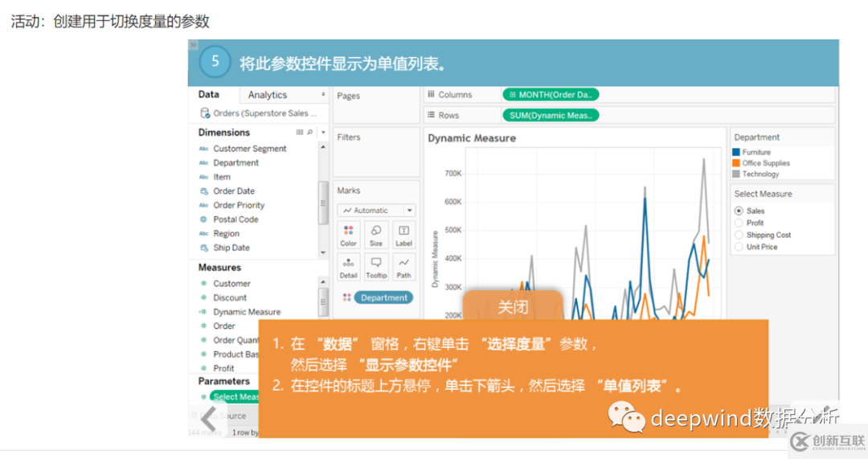Click the orange 关闭 close button

click(513, 305)
